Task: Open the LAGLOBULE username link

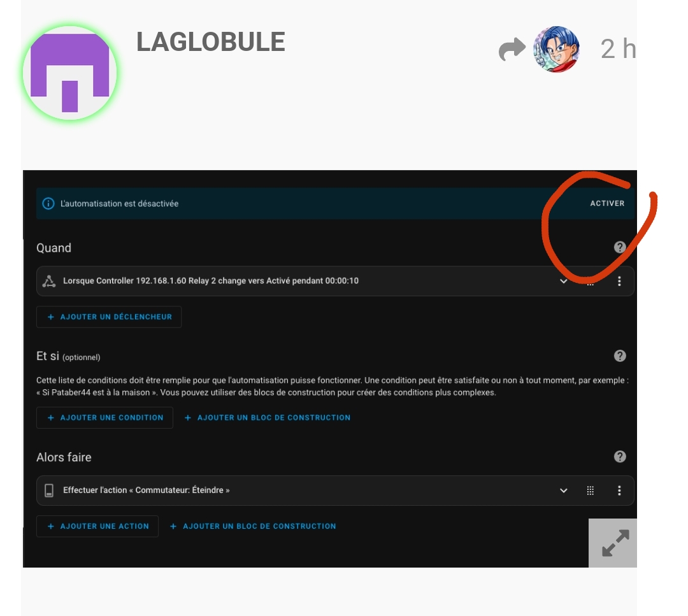Action: click(211, 42)
